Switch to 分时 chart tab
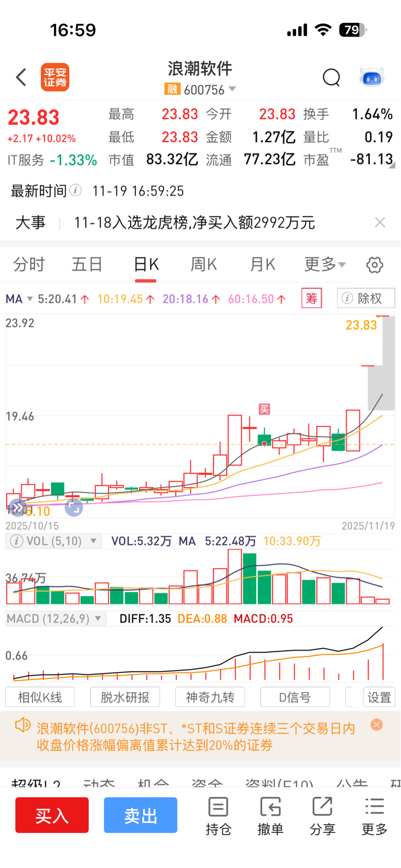The width and height of the screenshot is (401, 868). pyautogui.click(x=29, y=264)
